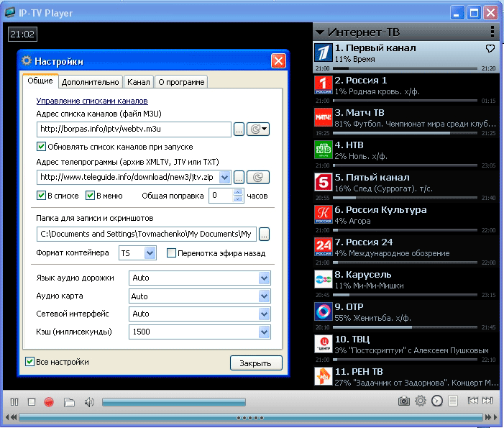Enable 'Перемотка эфира назад' checkbox

[x=171, y=253]
